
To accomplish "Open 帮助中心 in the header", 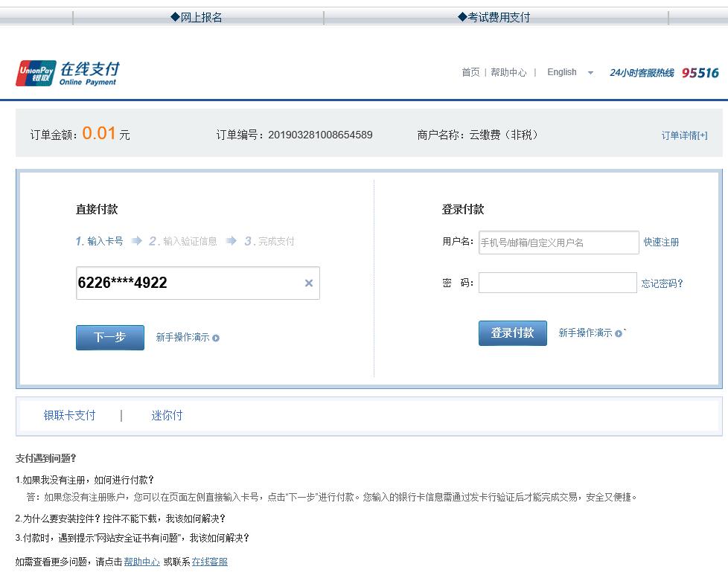I will pos(509,72).
